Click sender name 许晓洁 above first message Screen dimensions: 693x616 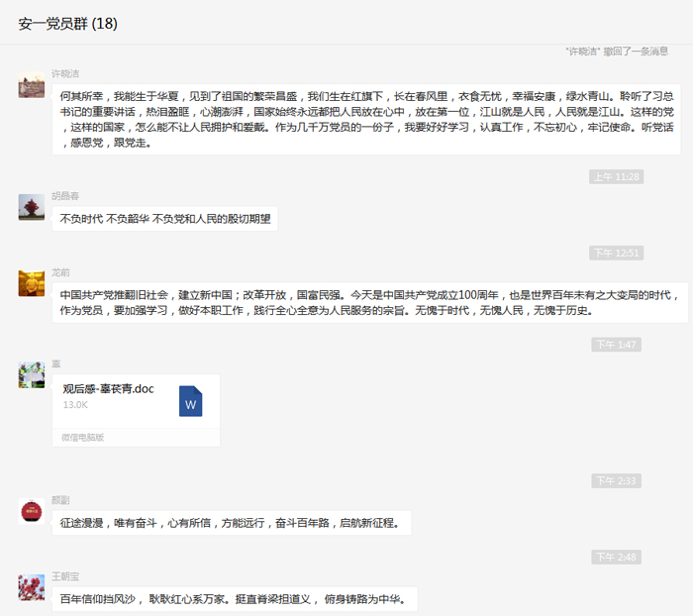[x=65, y=73]
